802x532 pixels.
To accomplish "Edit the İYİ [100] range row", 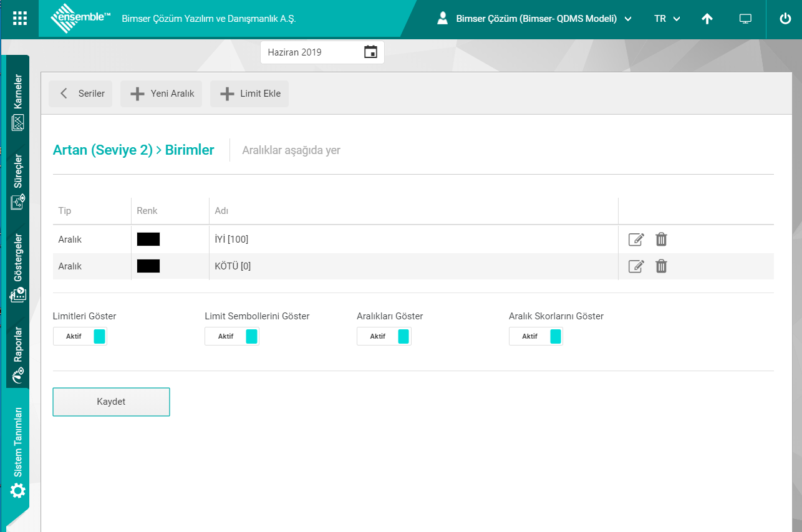I will pyautogui.click(x=635, y=239).
